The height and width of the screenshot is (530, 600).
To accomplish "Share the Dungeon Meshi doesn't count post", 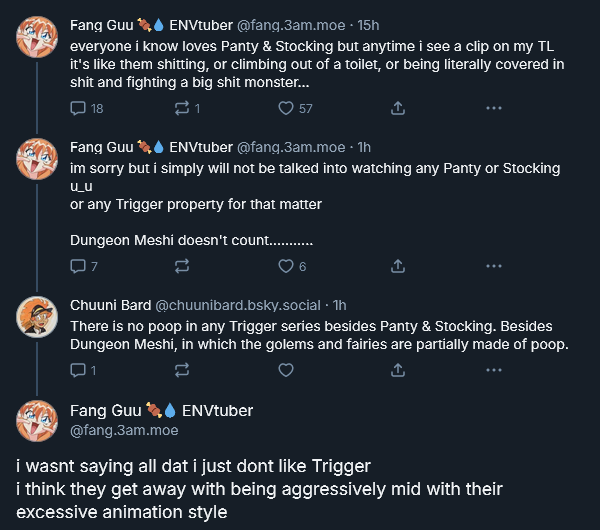I will 397,266.
